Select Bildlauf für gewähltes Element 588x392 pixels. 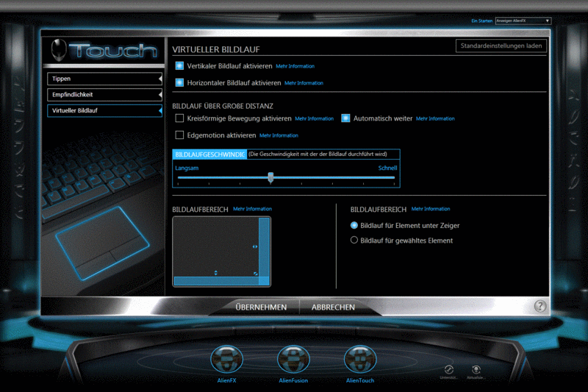(354, 240)
